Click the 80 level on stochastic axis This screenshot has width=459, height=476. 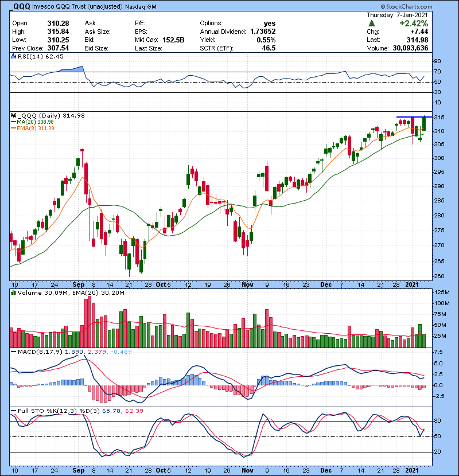tap(438, 421)
